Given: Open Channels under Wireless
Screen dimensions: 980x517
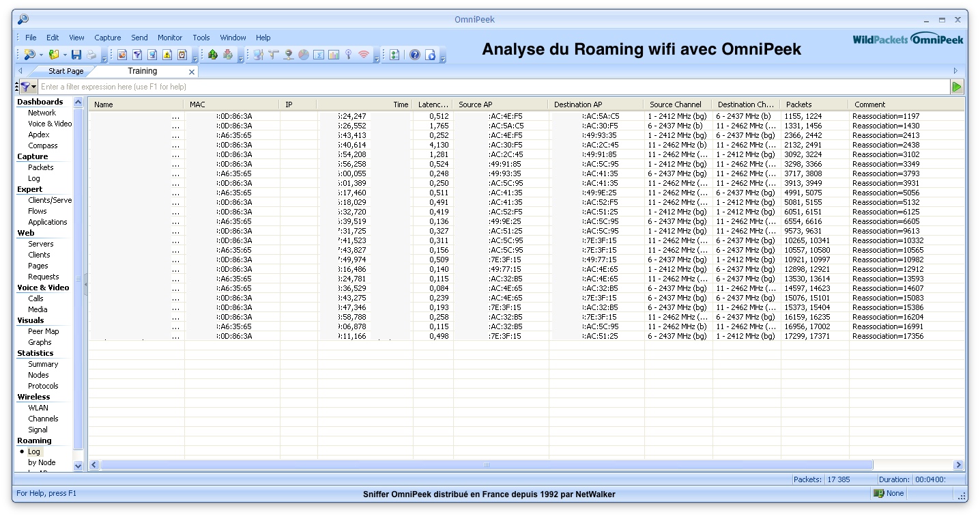Looking at the screenshot, I should click(x=43, y=419).
